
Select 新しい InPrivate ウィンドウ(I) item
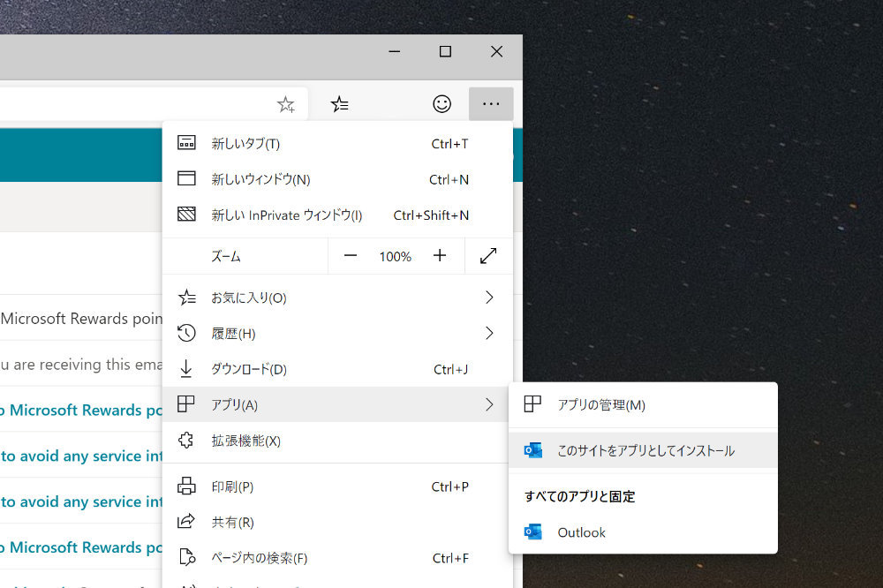pos(337,215)
